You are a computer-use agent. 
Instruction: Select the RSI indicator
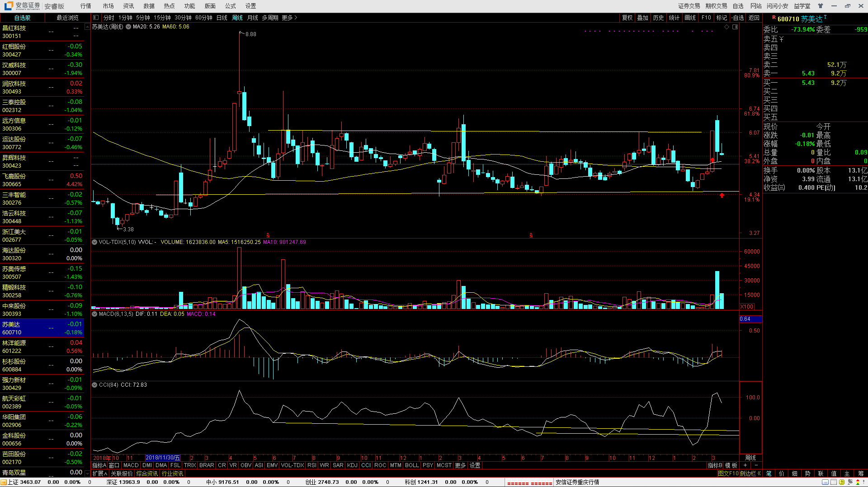click(x=312, y=465)
